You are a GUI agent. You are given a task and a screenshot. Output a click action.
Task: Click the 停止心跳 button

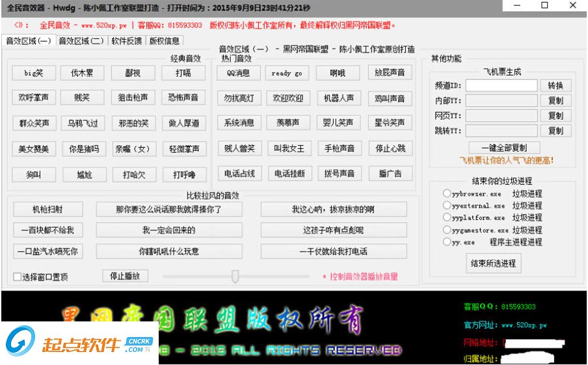click(x=391, y=148)
